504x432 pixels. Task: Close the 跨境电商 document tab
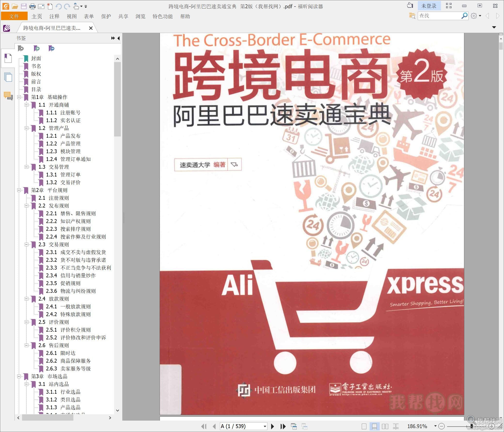tap(91, 28)
